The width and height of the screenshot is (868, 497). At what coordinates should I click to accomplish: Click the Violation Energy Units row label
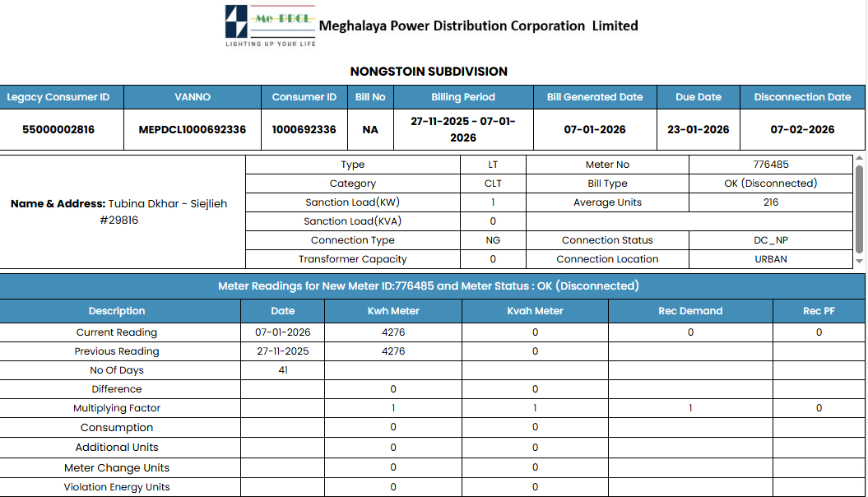[x=117, y=487]
